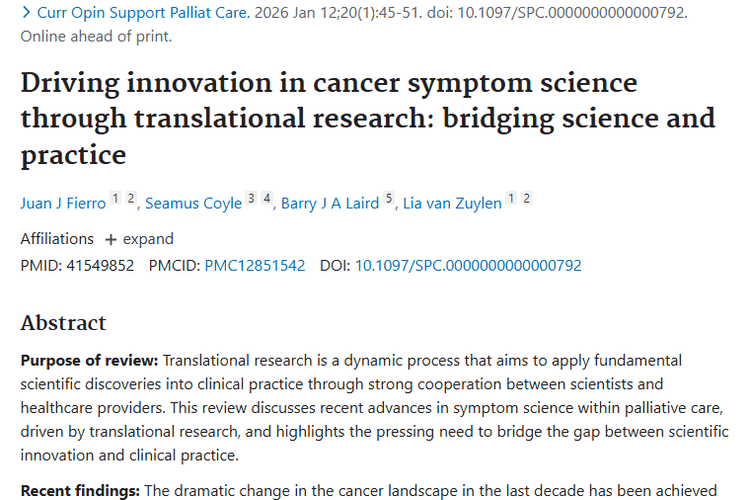Open author Seamus Coyle's link
The height and width of the screenshot is (500, 750).
(193, 203)
